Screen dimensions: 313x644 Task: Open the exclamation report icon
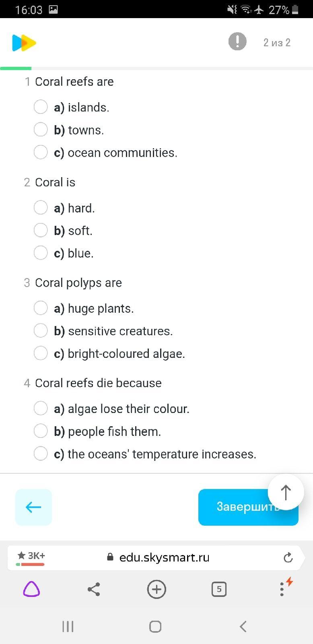237,41
